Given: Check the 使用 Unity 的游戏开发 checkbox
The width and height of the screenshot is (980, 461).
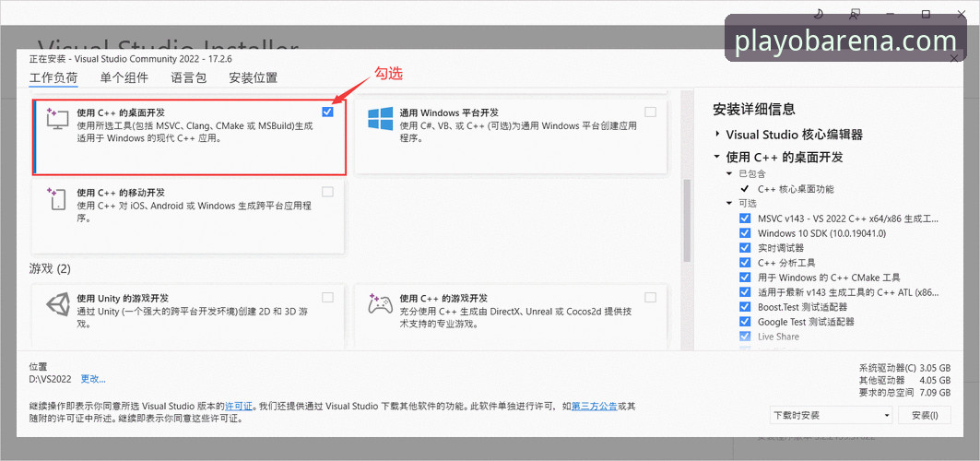Looking at the screenshot, I should [327, 297].
